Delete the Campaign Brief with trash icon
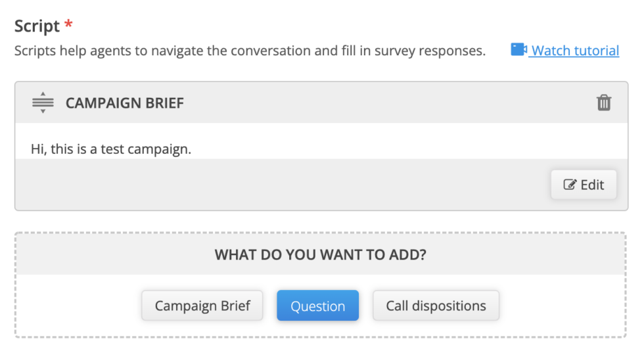 coord(603,103)
